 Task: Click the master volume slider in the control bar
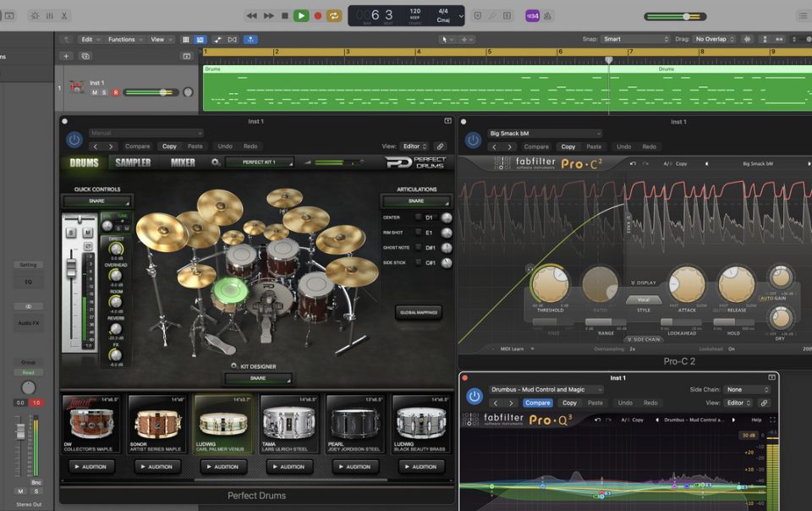point(686,16)
